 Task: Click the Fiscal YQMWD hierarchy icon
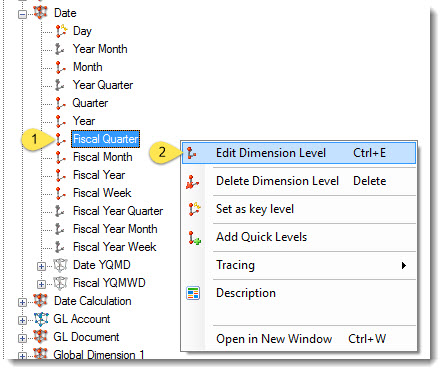[60, 283]
